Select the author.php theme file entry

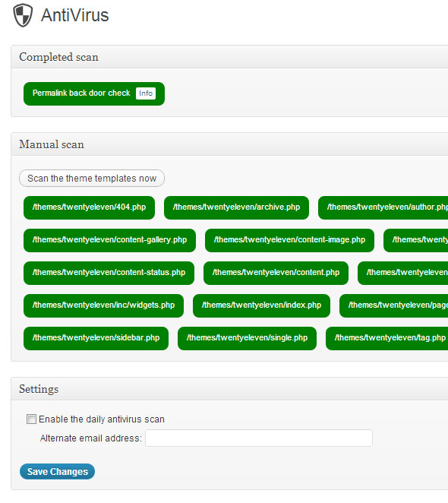point(383,207)
